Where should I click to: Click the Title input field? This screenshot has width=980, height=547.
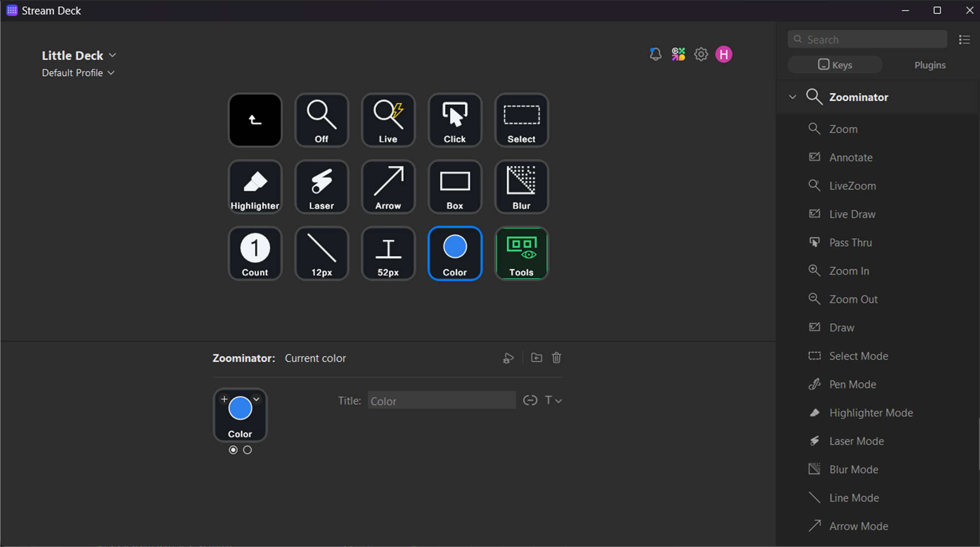[x=442, y=400]
